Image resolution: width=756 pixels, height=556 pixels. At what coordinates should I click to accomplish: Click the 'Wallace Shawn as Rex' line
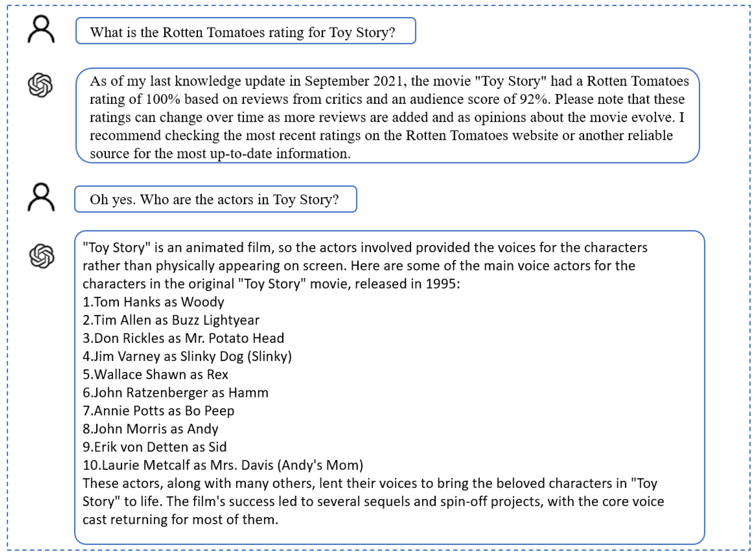coord(156,375)
